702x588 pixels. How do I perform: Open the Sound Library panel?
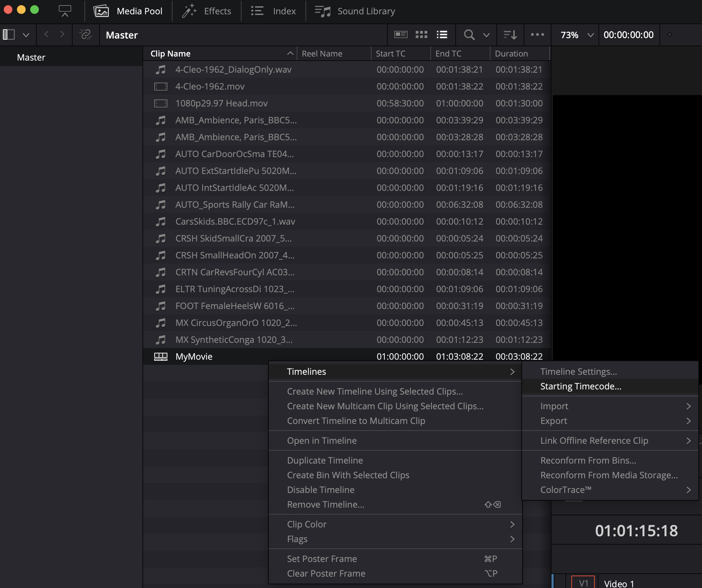pyautogui.click(x=354, y=11)
